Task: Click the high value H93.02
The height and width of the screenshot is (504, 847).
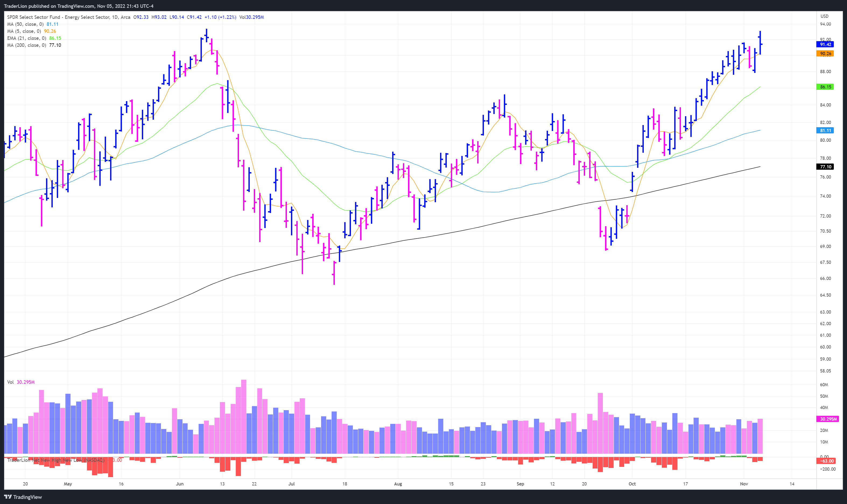Action: pos(159,17)
